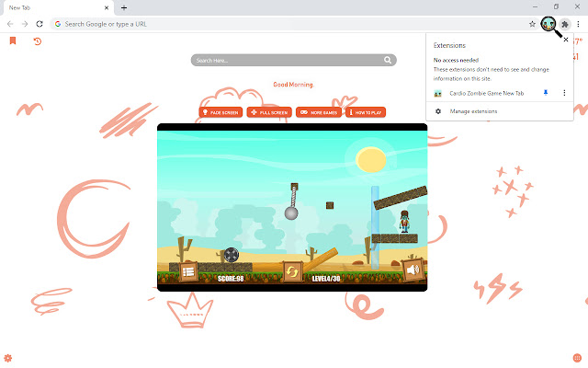The height and width of the screenshot is (368, 588).
Task: Click the SCORE:98 text in the game
Action: point(231,279)
